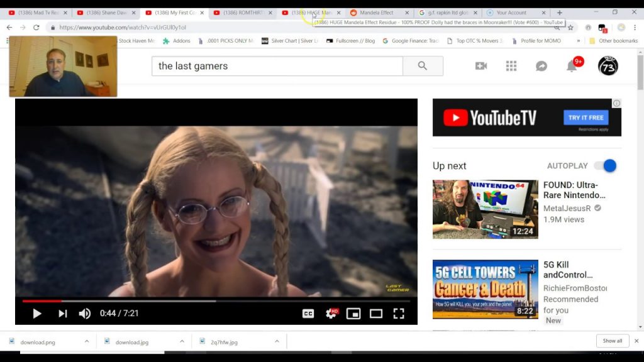Viewport: 644px width, 362px height.
Task: Open 'FOUND: Ultra-Rare Nintendo...' title link
Action: coord(574,190)
